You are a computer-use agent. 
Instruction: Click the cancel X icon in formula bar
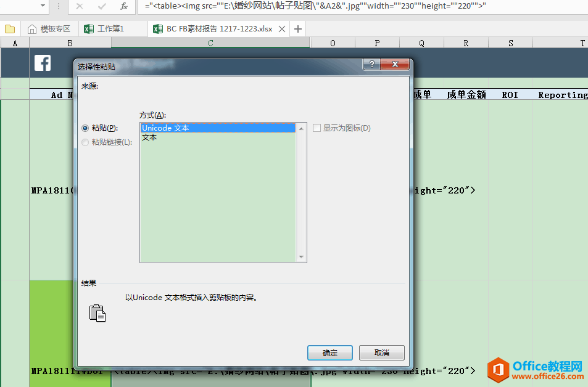point(80,6)
